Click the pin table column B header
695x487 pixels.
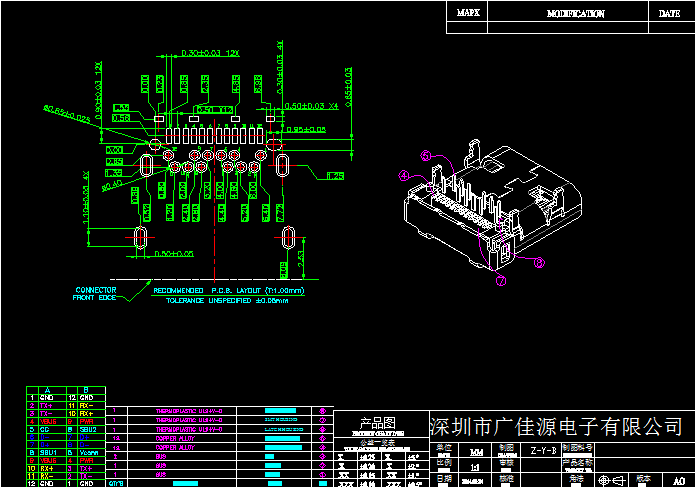(x=86, y=390)
